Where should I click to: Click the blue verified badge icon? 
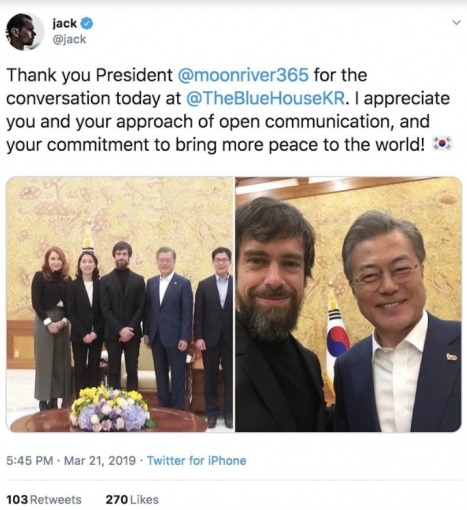(88, 23)
